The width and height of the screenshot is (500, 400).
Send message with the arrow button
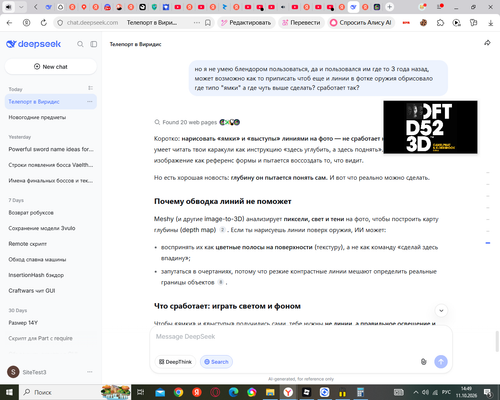click(x=441, y=362)
